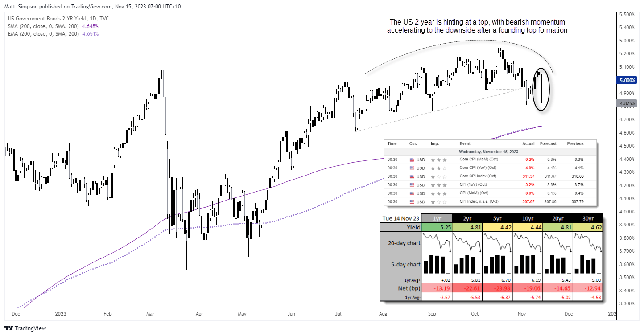Image resolution: width=644 pixels, height=336 pixels.
Task: Click the highlighted 5.000% price axis label
Action: [627, 80]
